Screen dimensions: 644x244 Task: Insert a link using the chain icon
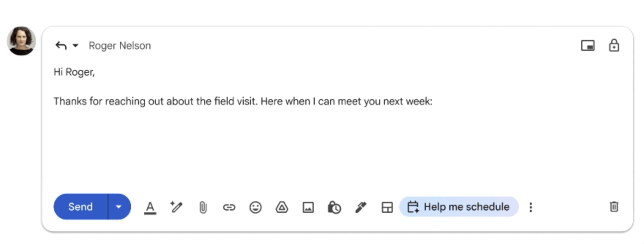[x=229, y=207]
